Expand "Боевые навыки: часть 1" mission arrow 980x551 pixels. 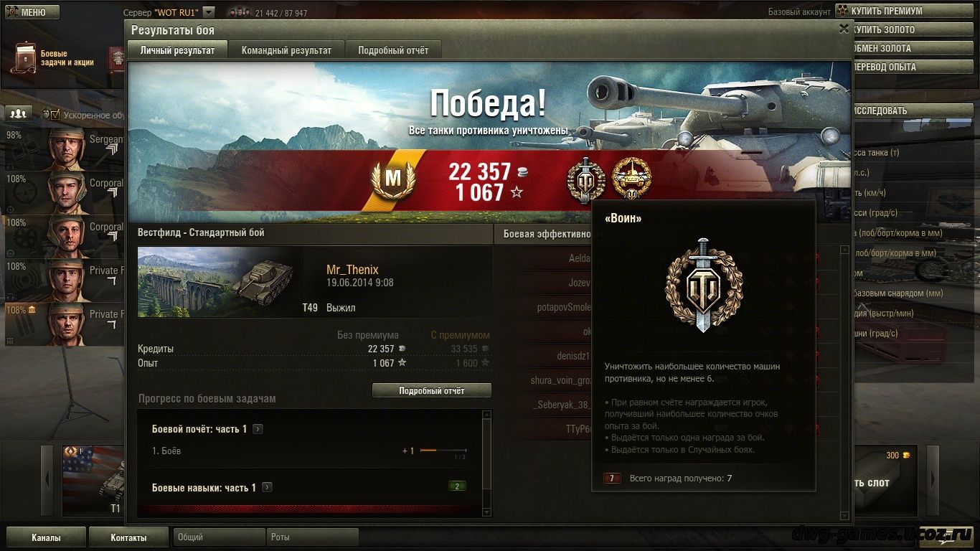pos(267,488)
